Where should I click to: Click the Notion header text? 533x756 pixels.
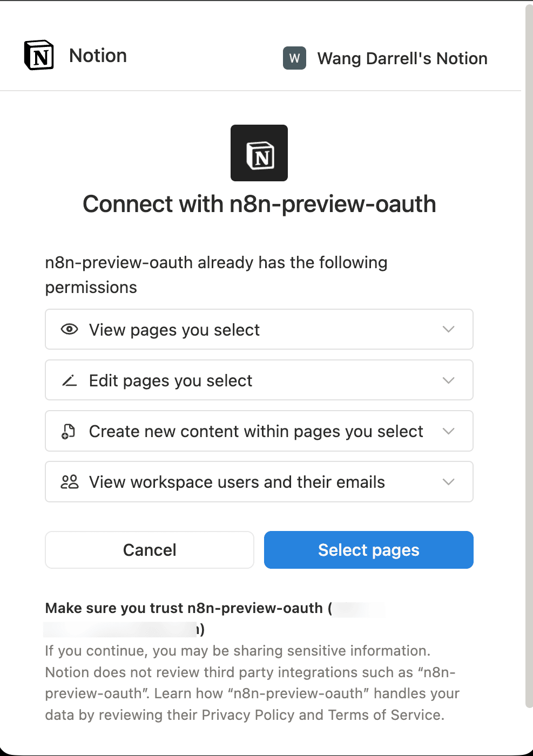(98, 56)
